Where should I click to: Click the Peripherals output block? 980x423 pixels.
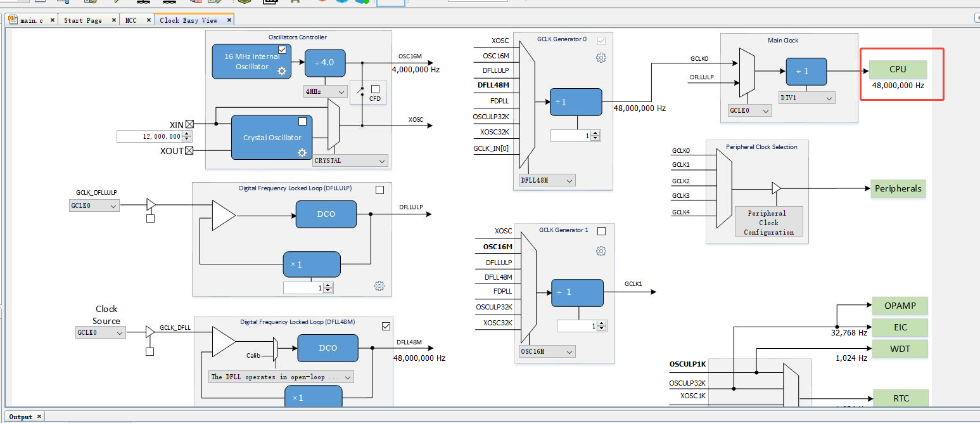(898, 188)
